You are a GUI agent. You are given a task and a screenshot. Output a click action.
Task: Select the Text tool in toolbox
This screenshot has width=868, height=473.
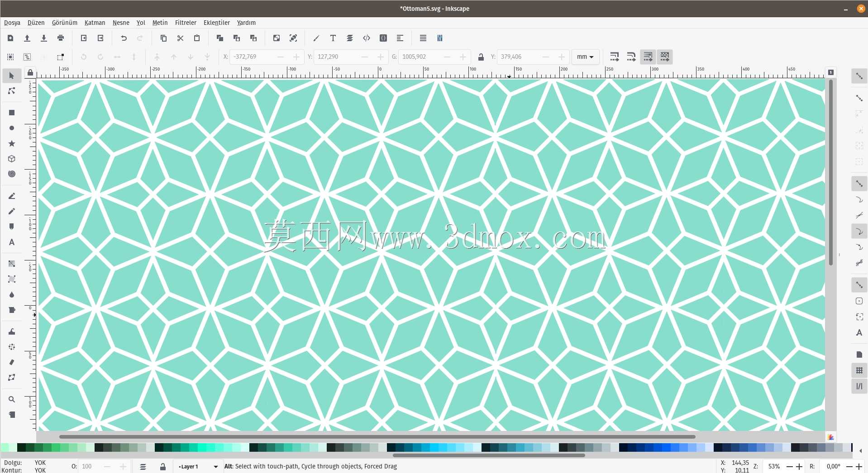pos(12,242)
